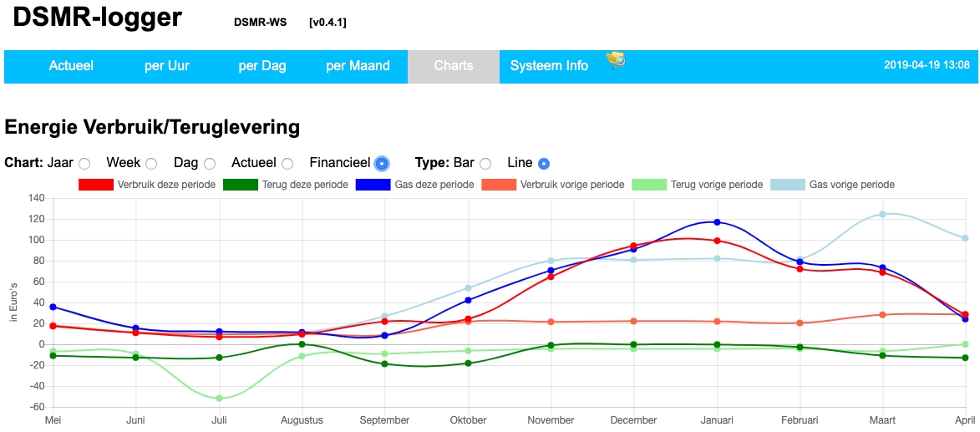Open the Systeem Info tab

[549, 66]
